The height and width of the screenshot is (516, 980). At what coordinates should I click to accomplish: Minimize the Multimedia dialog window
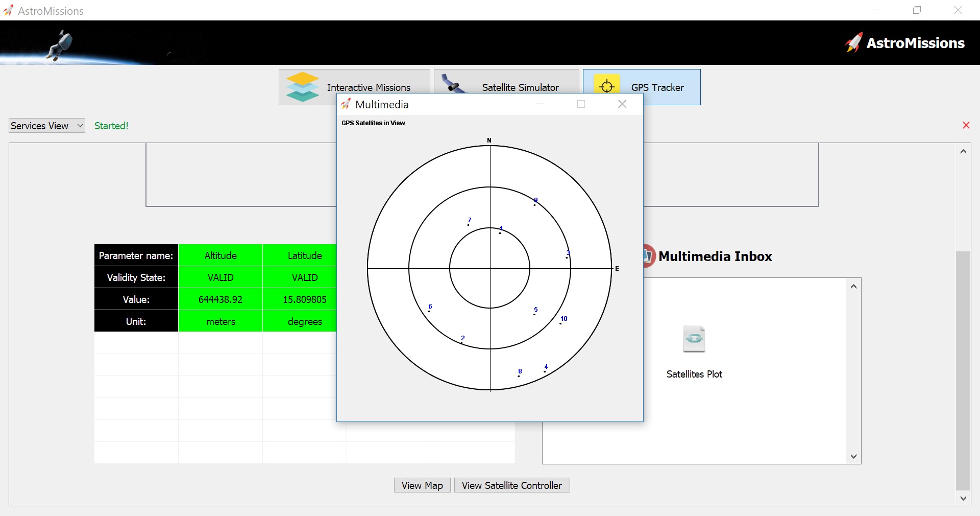(x=540, y=104)
